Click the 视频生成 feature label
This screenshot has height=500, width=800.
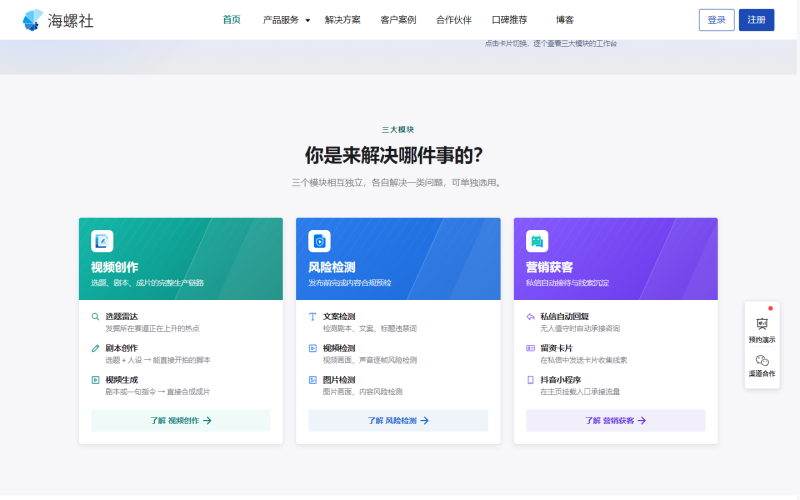tap(121, 380)
